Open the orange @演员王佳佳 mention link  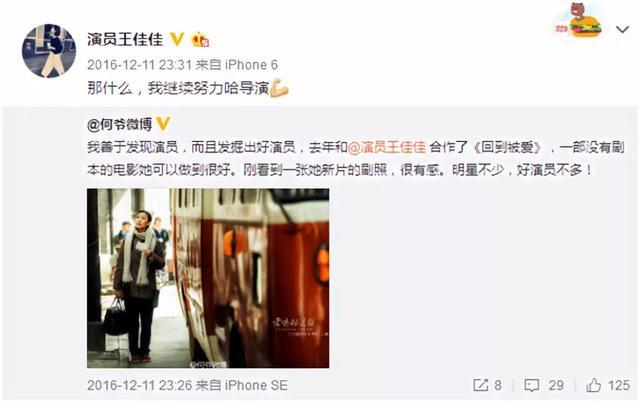387,147
